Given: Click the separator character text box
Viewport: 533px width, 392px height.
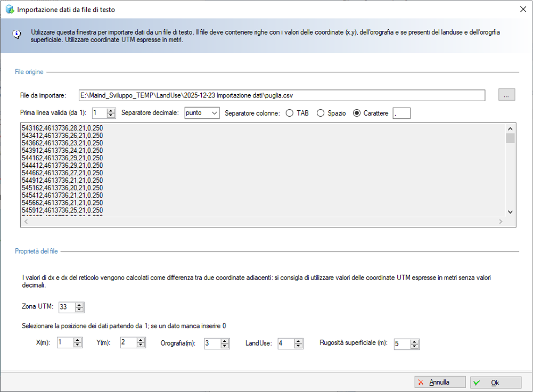Looking at the screenshot, I should click(401, 113).
